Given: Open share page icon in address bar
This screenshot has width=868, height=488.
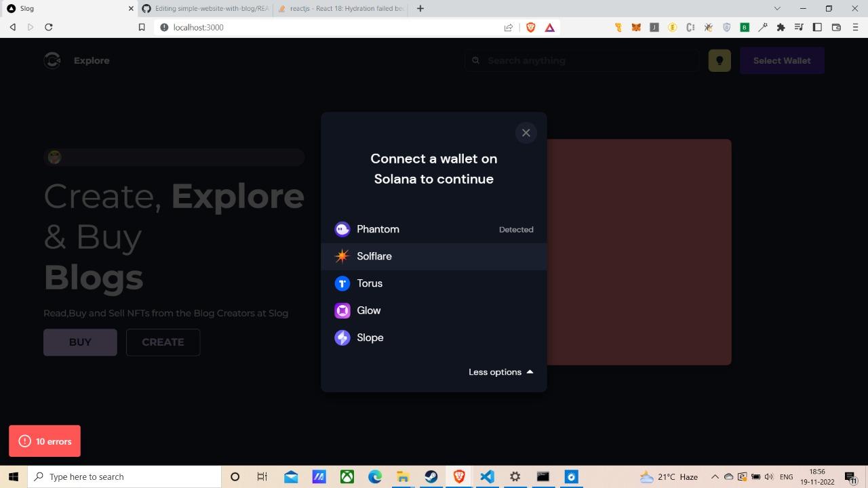Looking at the screenshot, I should point(509,27).
